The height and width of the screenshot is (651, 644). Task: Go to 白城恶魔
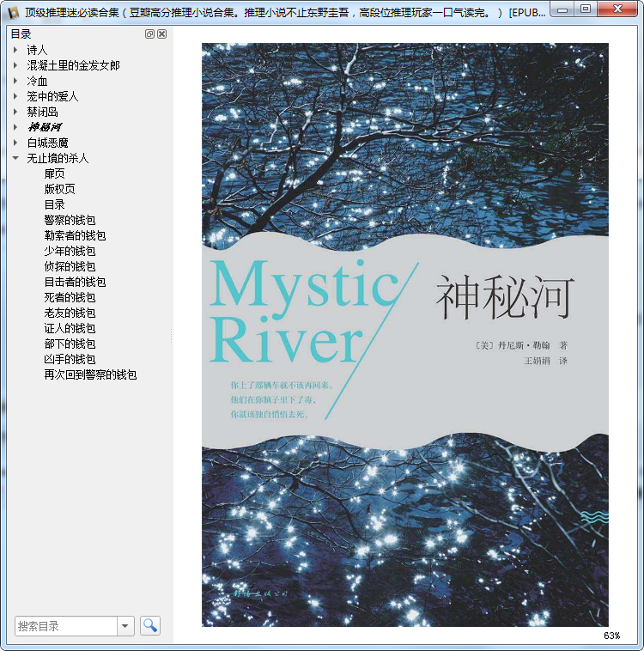pyautogui.click(x=47, y=143)
